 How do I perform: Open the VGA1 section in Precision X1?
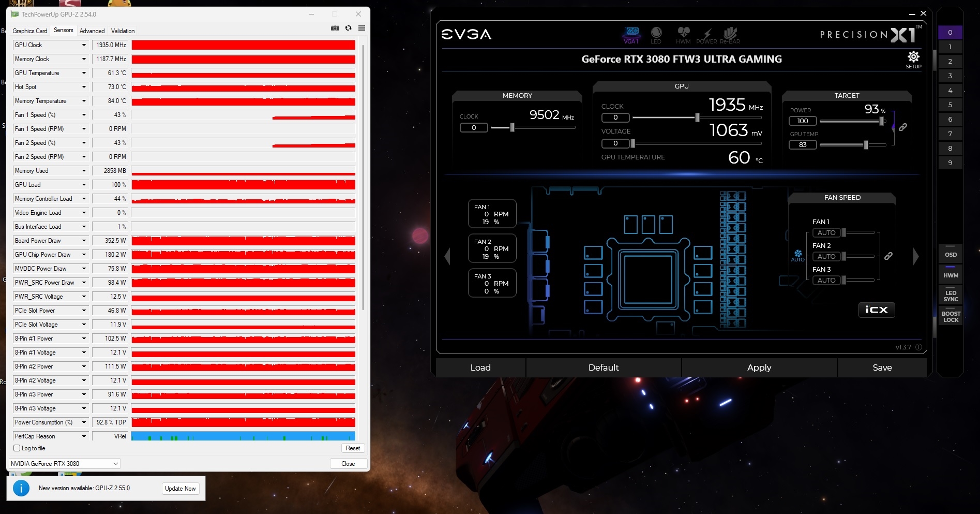(631, 35)
